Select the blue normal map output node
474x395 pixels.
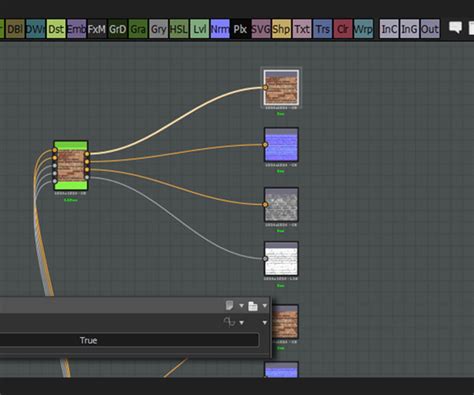click(x=281, y=145)
